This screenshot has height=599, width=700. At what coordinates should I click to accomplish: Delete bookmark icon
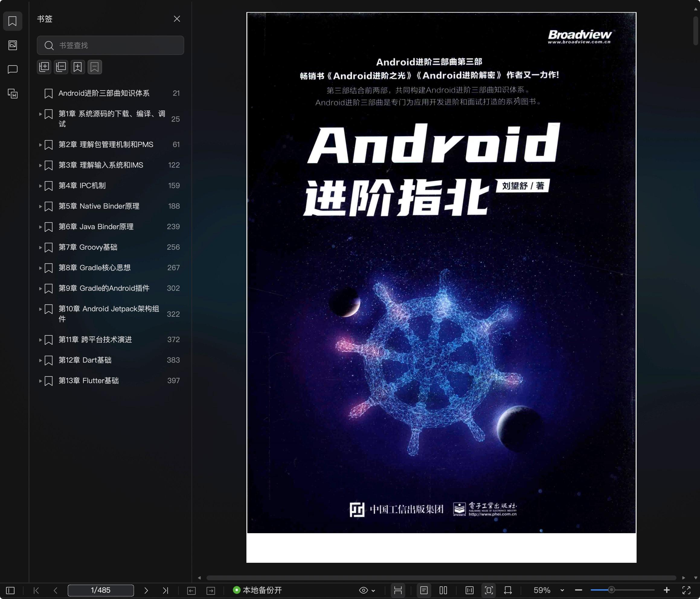click(x=95, y=67)
